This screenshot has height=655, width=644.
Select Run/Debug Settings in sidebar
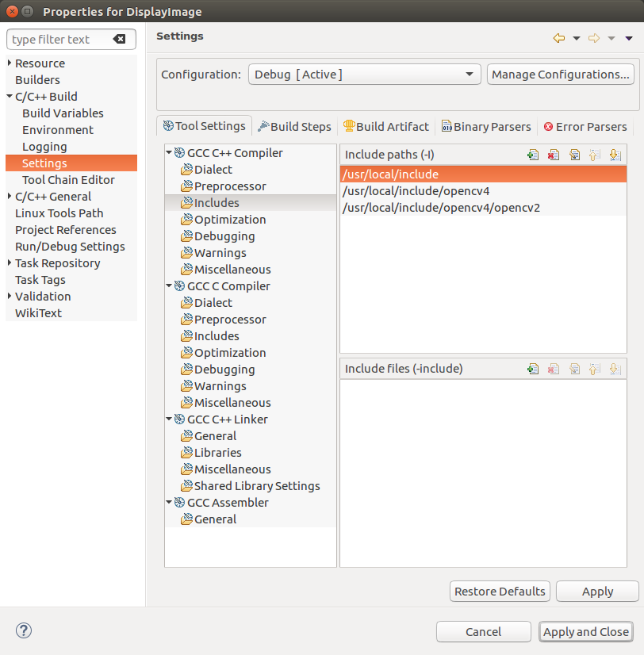(x=70, y=247)
